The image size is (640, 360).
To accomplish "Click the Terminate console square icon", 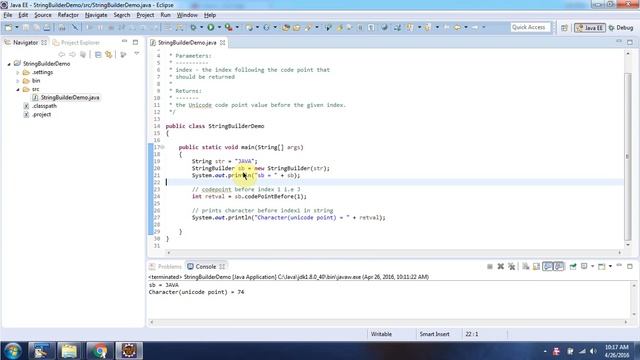I will [490, 267].
